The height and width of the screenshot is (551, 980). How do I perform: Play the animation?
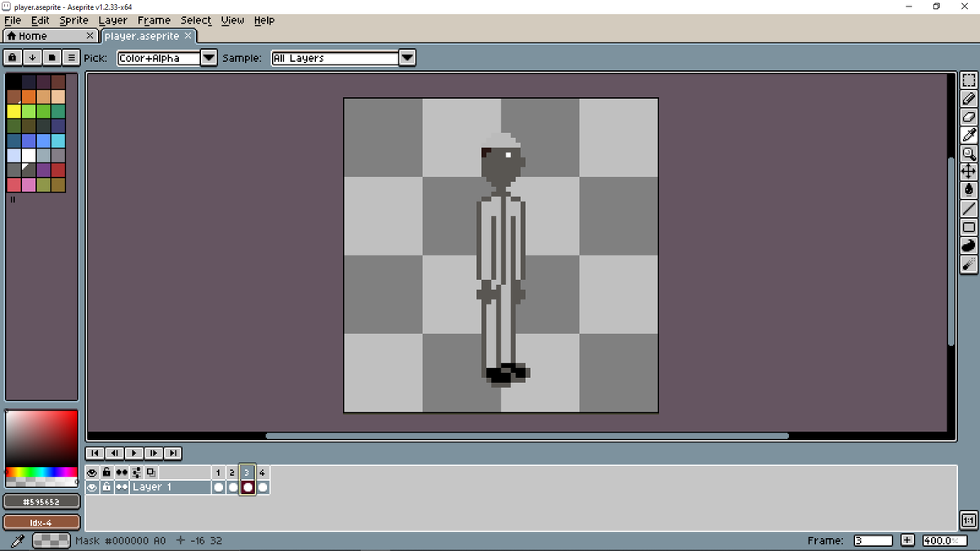[133, 453]
